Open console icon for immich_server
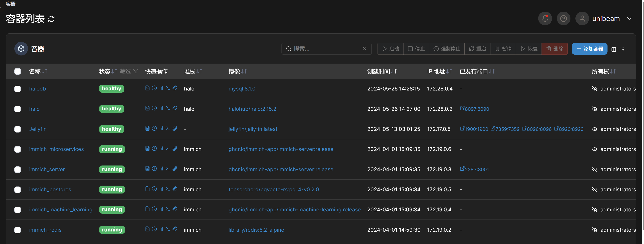Screen dimensions: 644x244 pyautogui.click(x=168, y=168)
